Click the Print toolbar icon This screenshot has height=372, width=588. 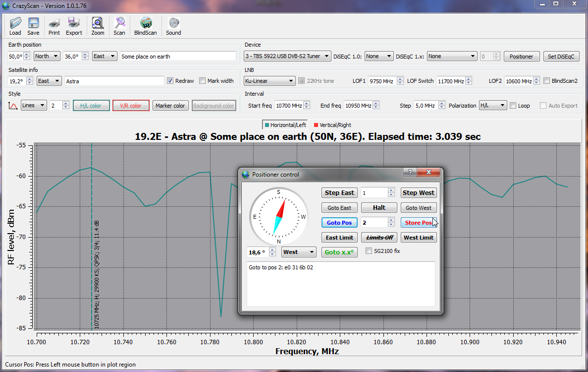click(x=54, y=26)
